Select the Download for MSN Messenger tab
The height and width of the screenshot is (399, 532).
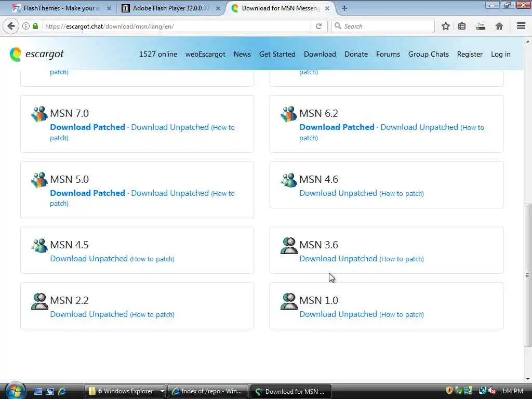[280, 8]
